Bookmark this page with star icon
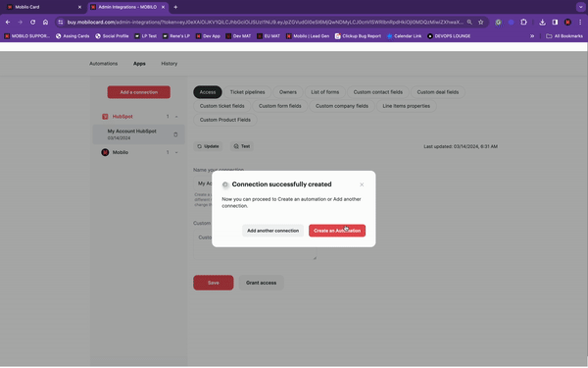This screenshot has height=368, width=588. click(x=481, y=23)
